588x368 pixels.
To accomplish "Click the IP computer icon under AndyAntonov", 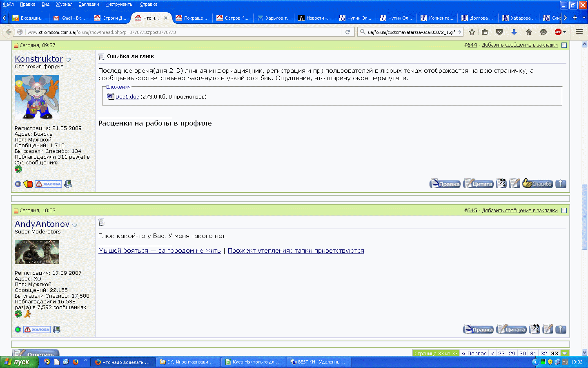I will [x=57, y=330].
